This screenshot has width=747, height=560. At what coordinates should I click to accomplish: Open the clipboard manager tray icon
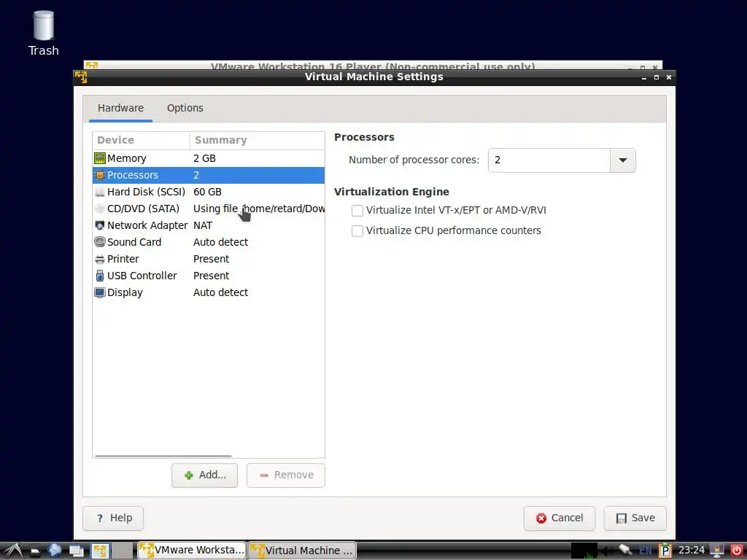(665, 551)
